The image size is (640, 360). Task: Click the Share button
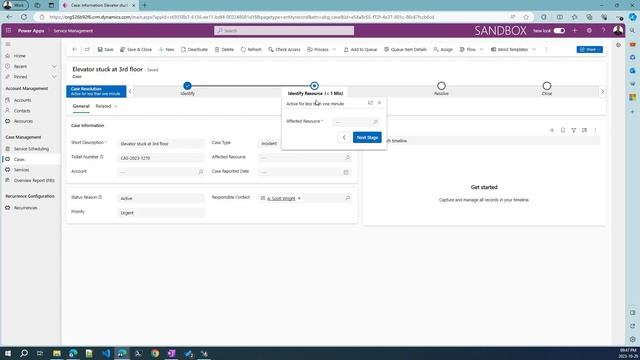(x=589, y=49)
